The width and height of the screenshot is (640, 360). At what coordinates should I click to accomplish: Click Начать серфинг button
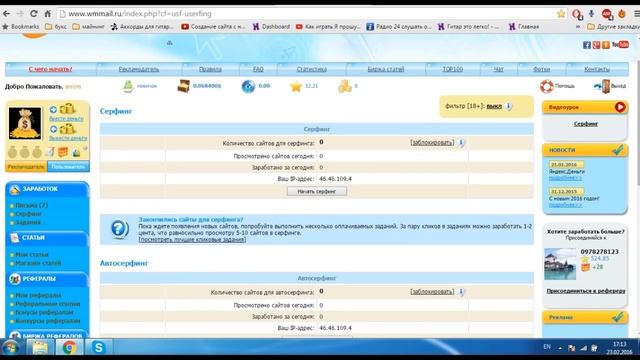point(316,191)
